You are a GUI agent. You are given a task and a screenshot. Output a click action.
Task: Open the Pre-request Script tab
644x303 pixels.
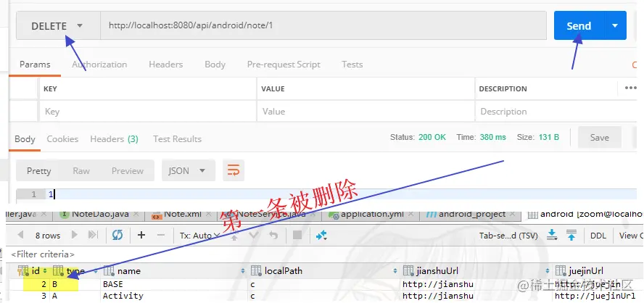click(284, 65)
